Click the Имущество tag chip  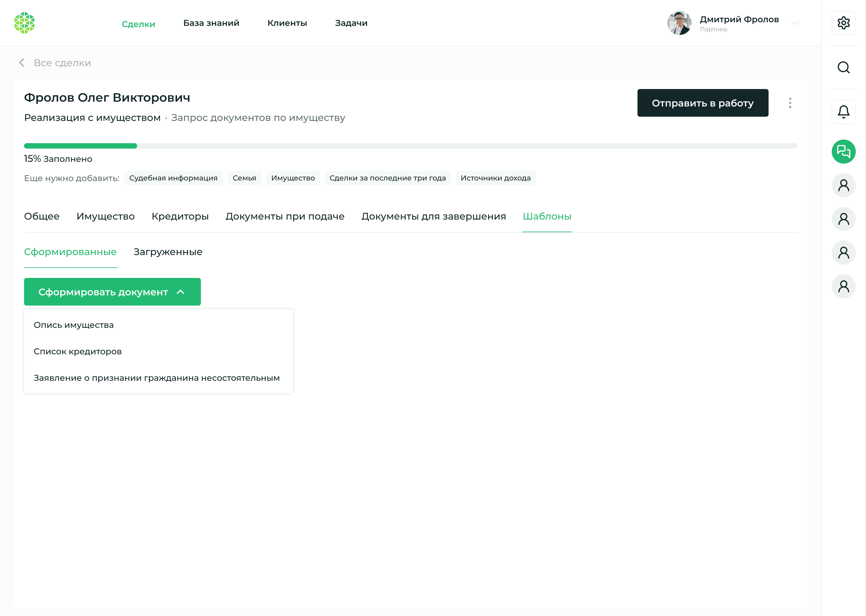293,178
